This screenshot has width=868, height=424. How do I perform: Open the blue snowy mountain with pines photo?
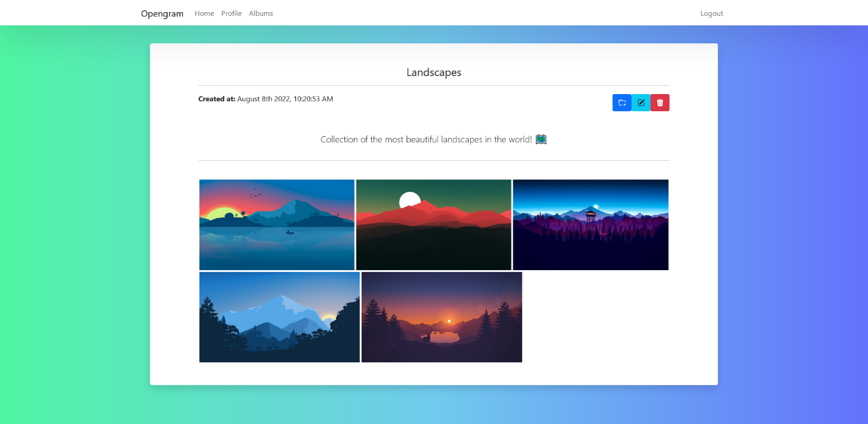280,317
